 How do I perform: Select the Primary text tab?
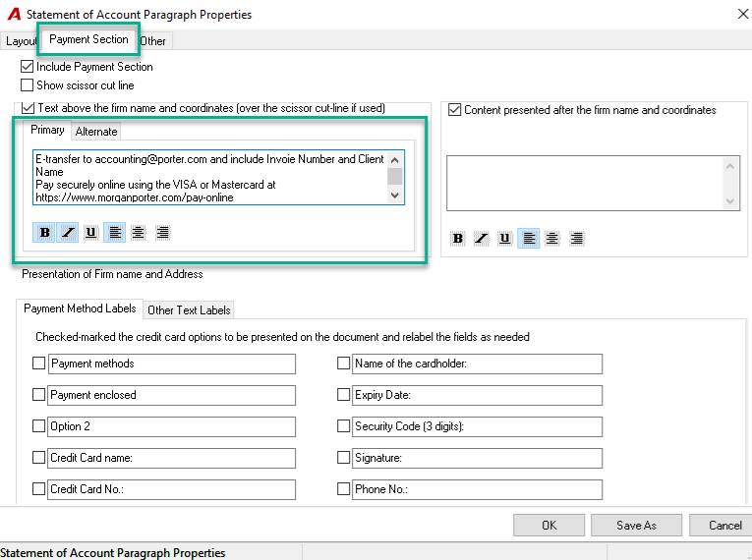click(47, 130)
